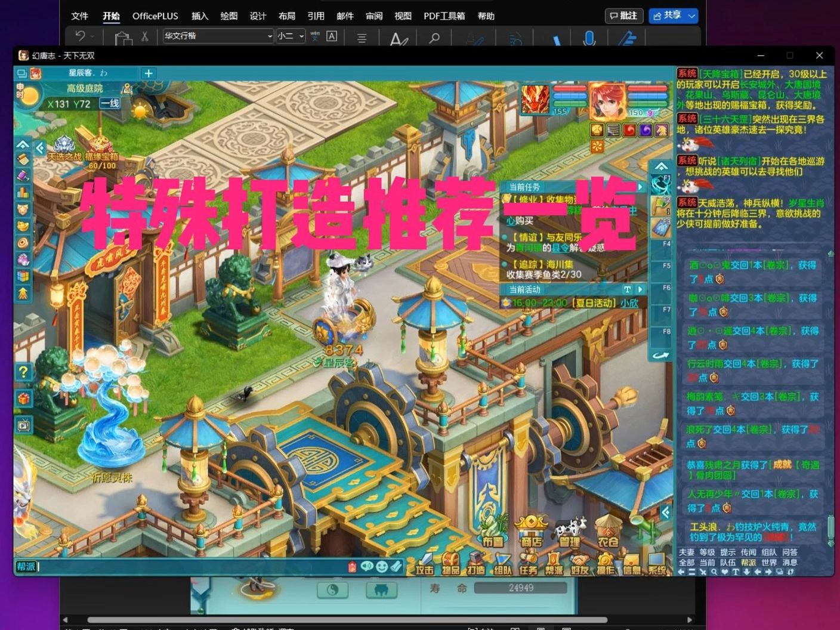
Task: Click the ranking bar-chart sidebar icon
Action: [23, 193]
